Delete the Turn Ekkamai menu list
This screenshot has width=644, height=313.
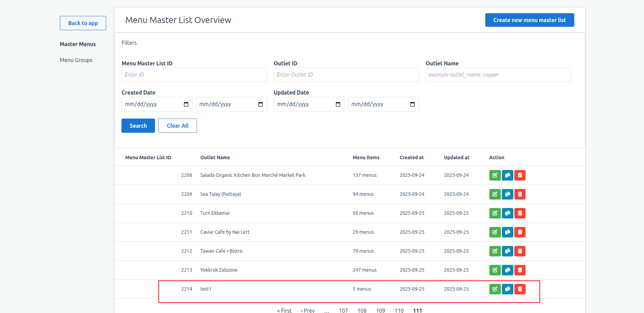(x=520, y=213)
